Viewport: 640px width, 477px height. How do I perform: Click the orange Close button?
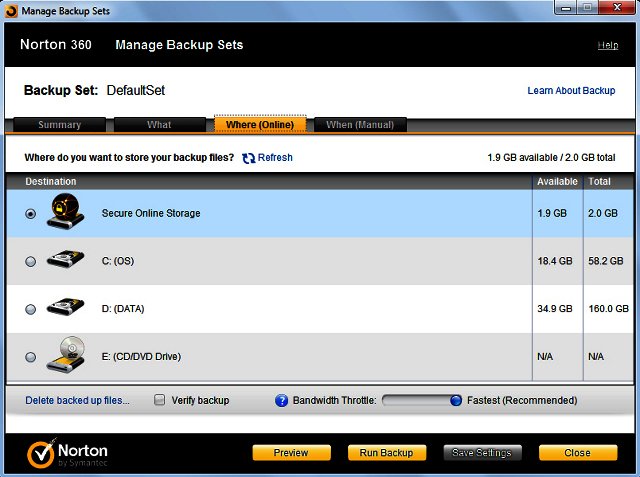pyautogui.click(x=578, y=453)
